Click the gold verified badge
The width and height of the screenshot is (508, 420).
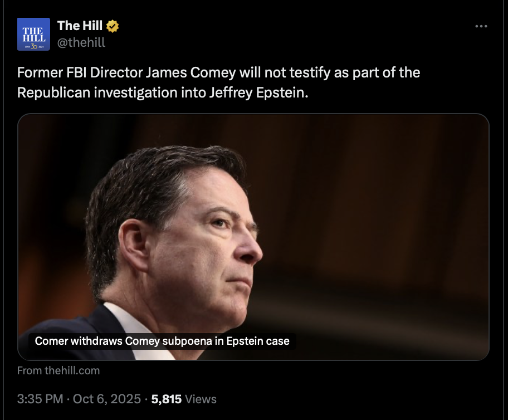point(113,26)
